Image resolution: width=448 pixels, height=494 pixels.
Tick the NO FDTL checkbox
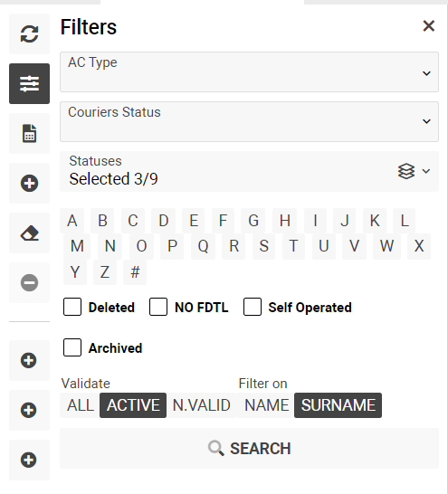coord(158,307)
